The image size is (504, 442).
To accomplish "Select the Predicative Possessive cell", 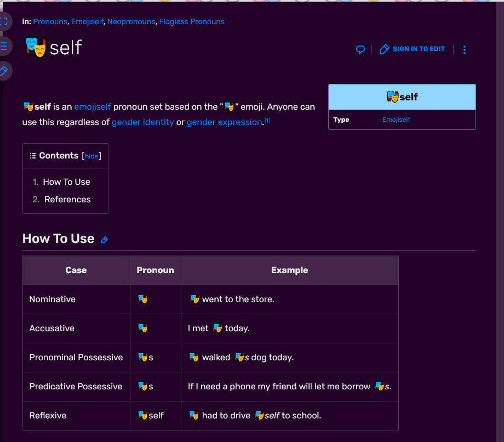I will 76,387.
